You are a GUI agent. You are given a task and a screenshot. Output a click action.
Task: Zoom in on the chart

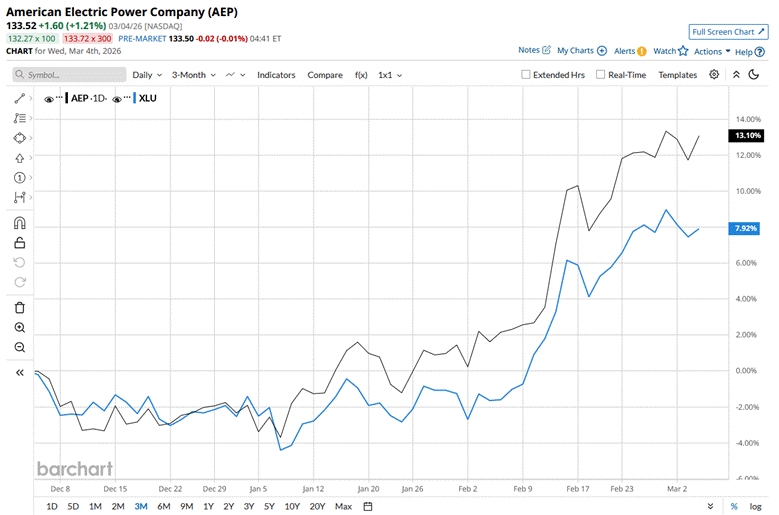(20, 327)
